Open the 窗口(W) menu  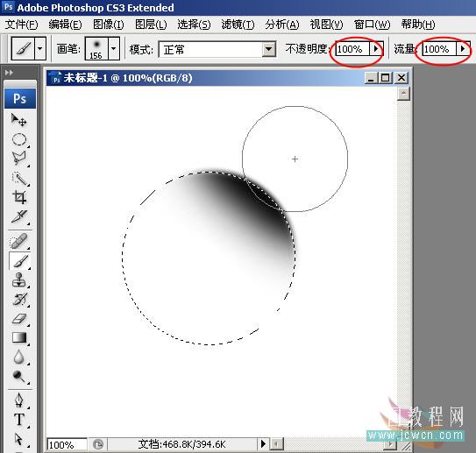click(372, 25)
